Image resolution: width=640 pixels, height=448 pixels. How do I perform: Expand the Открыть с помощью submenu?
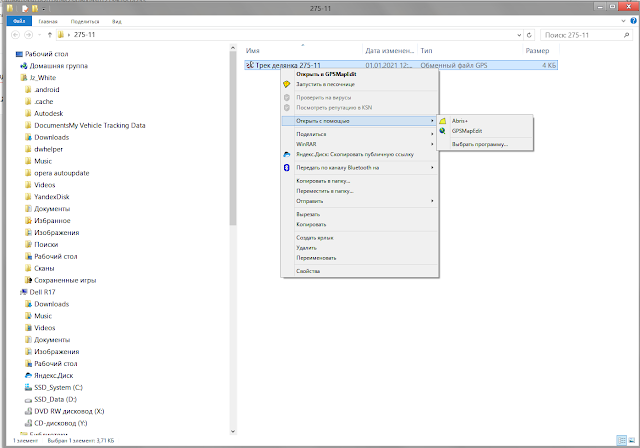point(360,121)
